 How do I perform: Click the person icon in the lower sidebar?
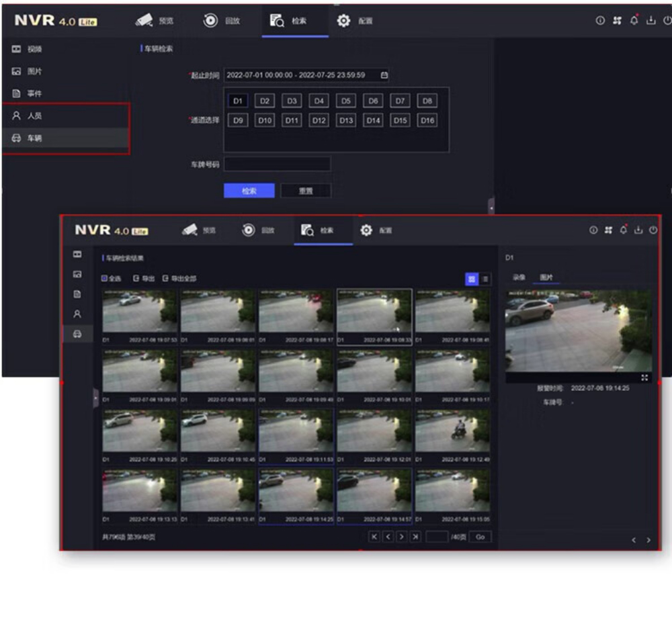pyautogui.click(x=77, y=314)
